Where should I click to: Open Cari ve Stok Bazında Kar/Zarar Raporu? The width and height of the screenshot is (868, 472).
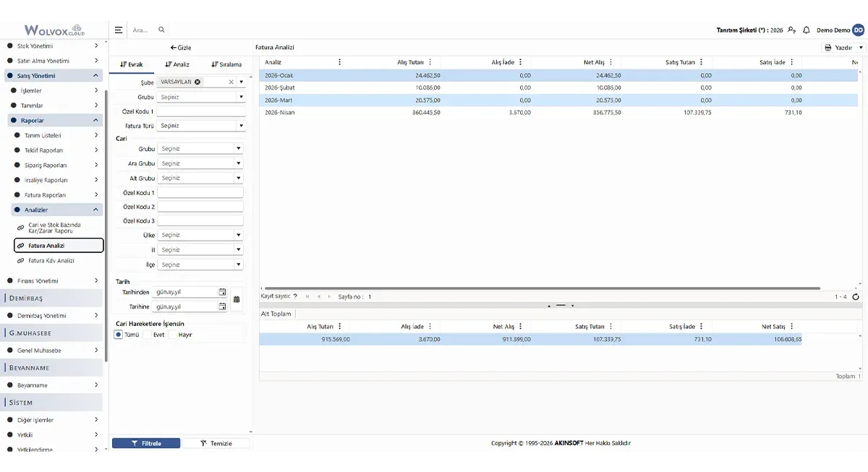point(54,228)
